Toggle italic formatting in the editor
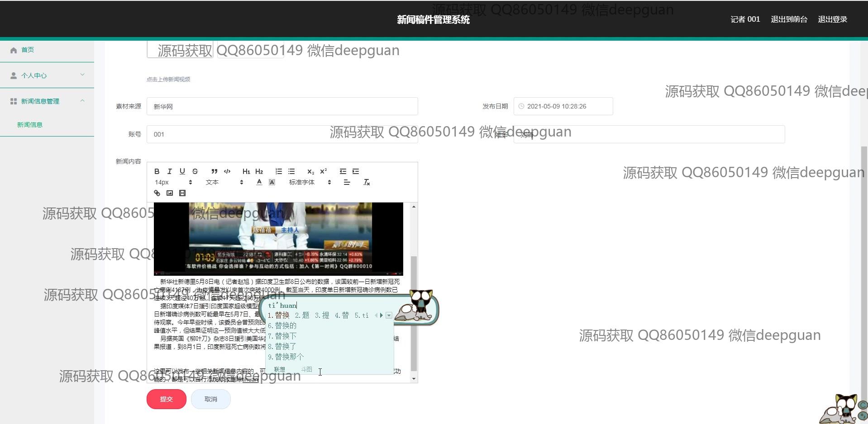868x424 pixels. (170, 171)
